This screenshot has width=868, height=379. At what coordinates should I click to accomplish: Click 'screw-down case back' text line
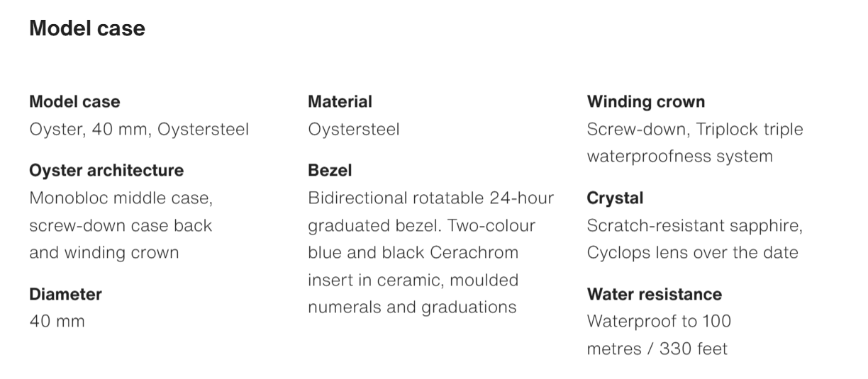point(121,225)
